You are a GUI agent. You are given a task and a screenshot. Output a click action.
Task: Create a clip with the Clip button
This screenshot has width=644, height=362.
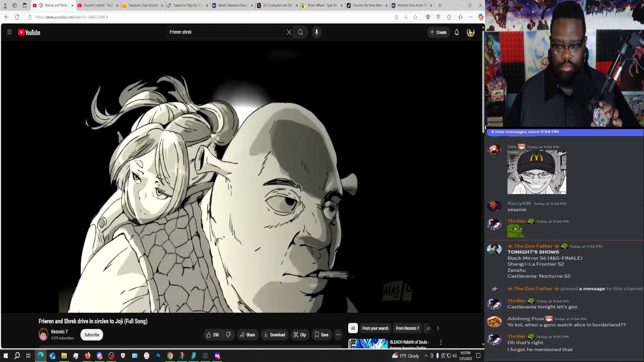click(x=300, y=335)
